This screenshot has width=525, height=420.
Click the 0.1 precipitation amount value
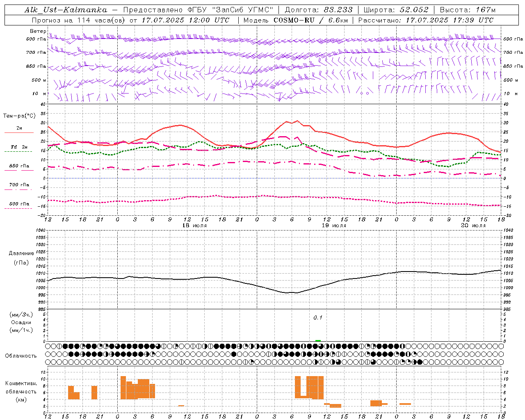318,317
